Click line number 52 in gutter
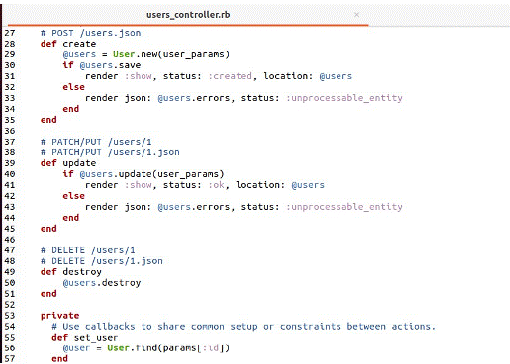510x364 pixels. point(10,305)
